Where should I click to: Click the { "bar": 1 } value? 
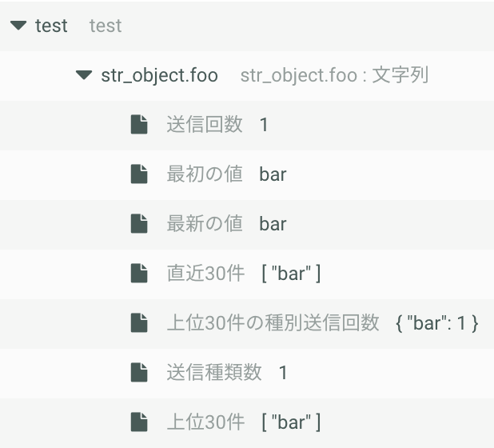(437, 323)
